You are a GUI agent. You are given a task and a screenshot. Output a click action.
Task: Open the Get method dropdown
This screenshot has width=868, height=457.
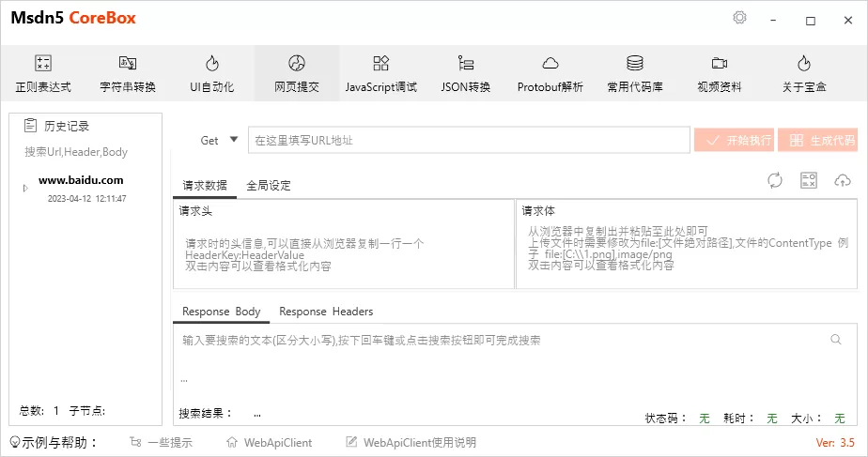(x=219, y=140)
